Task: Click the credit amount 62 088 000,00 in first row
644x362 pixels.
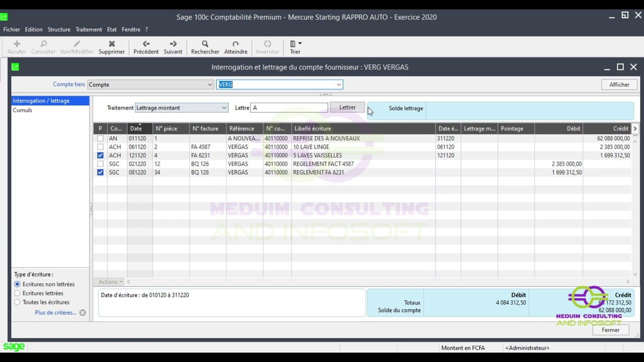Action: point(613,138)
